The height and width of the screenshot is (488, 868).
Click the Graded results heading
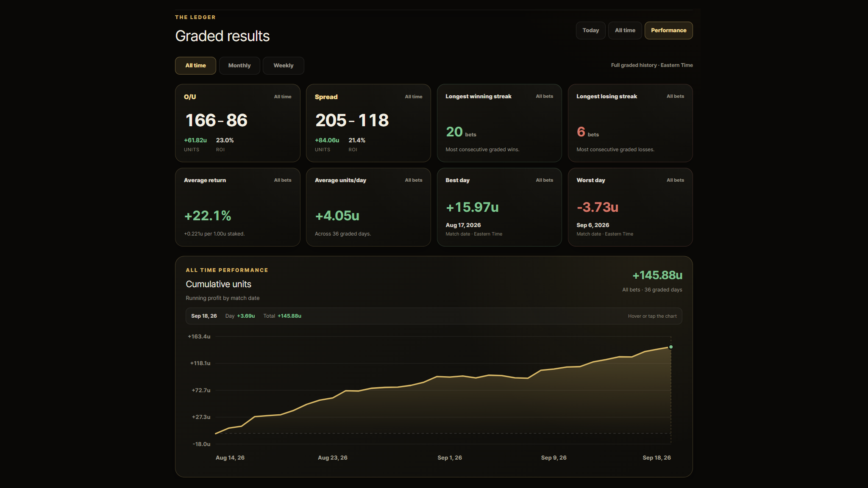[223, 36]
